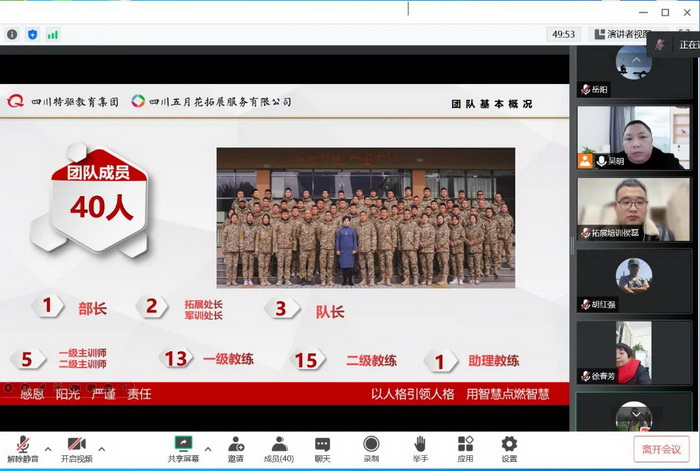This screenshot has width=700, height=471.
Task: Click the group photo in shared slide
Action: click(x=366, y=217)
